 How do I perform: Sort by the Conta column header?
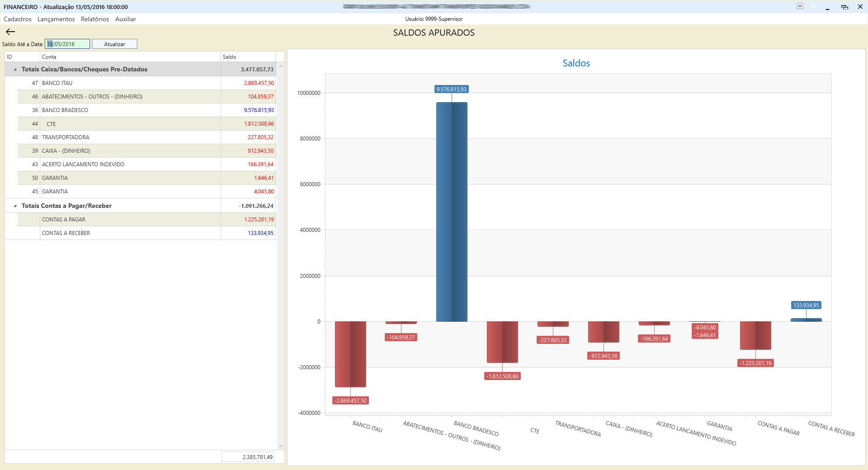pyautogui.click(x=130, y=56)
